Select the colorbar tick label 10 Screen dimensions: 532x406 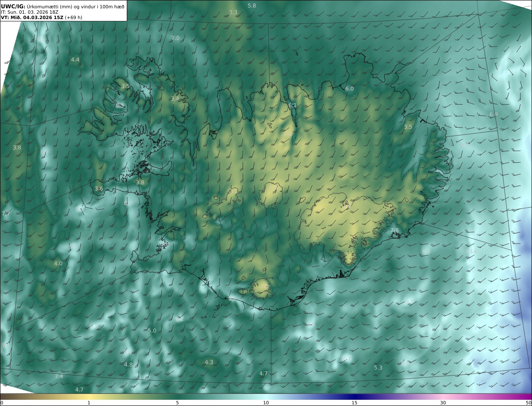(x=266, y=403)
